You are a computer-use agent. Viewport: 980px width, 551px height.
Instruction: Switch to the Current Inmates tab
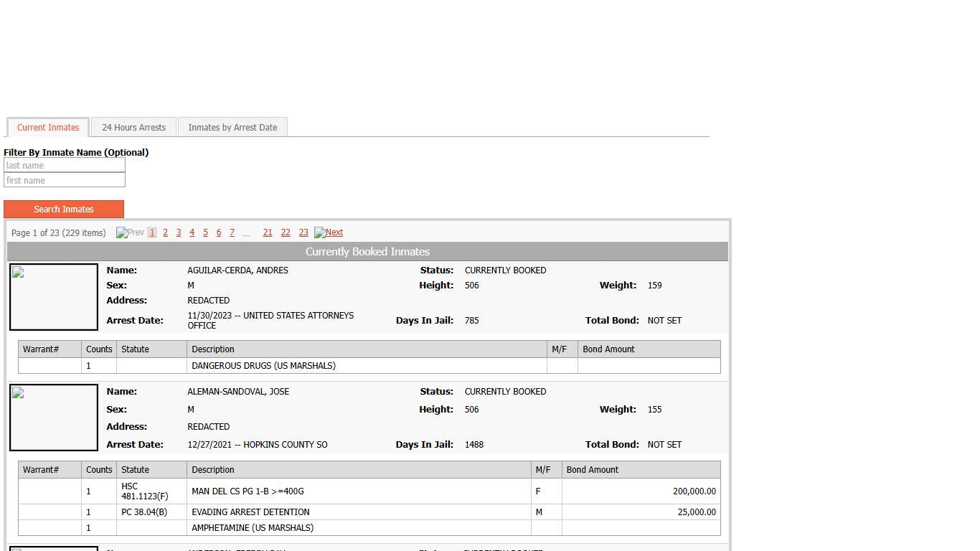tap(48, 128)
